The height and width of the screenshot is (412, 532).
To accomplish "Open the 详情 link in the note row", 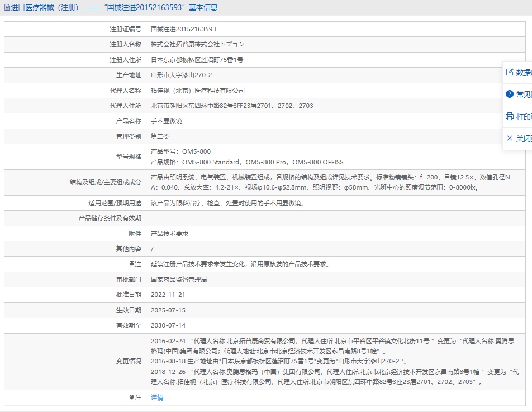I will click(157, 397).
